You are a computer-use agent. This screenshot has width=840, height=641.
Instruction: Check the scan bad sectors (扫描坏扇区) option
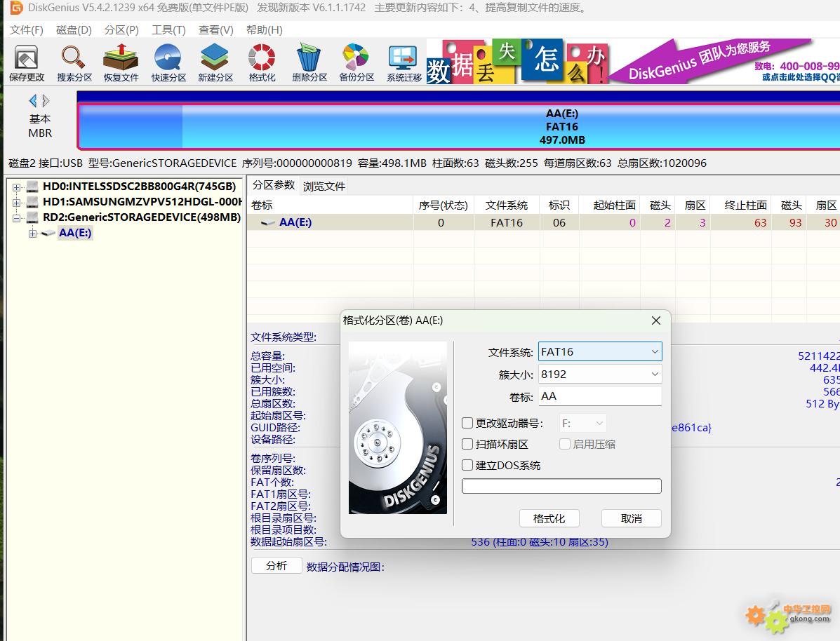click(x=467, y=445)
